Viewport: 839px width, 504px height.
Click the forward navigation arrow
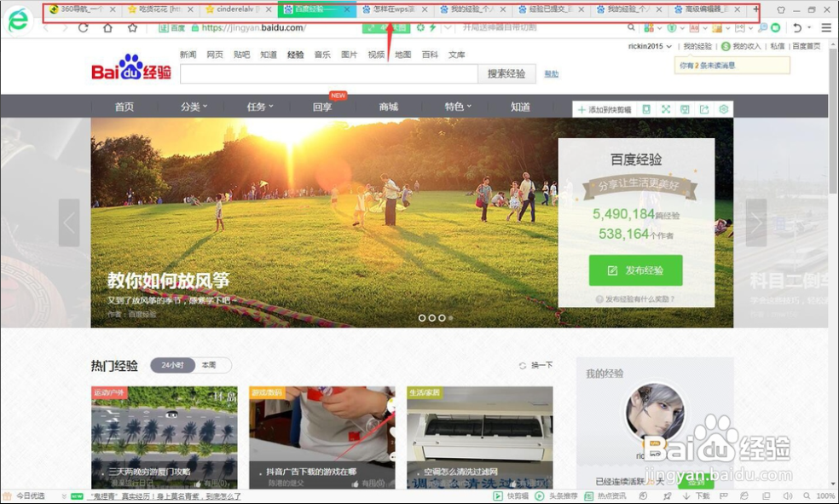(x=65, y=27)
